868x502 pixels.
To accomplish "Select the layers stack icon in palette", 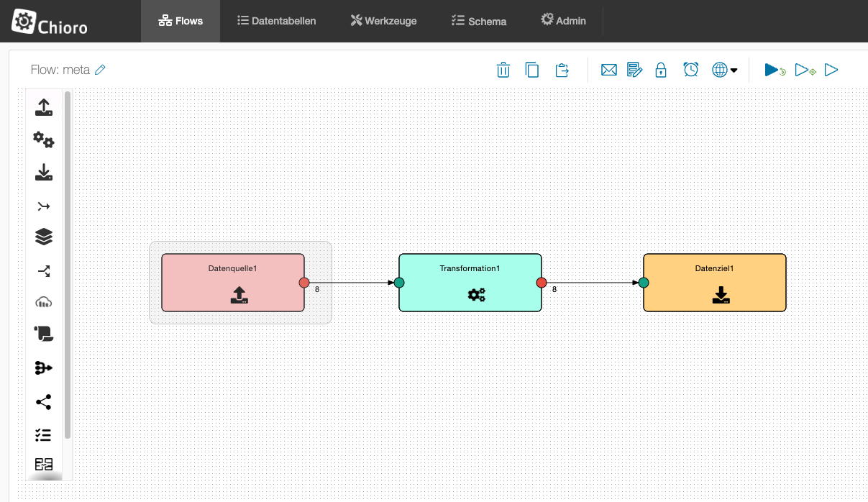I will point(44,237).
